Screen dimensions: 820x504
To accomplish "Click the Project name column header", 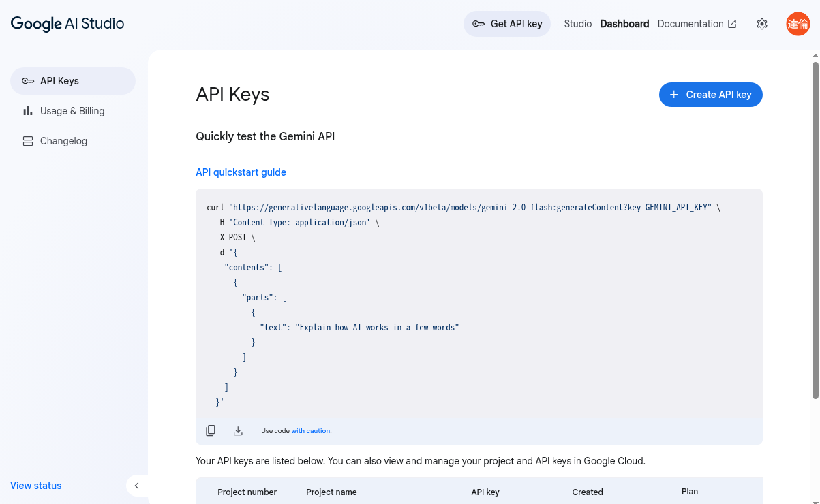I will pyautogui.click(x=331, y=492).
